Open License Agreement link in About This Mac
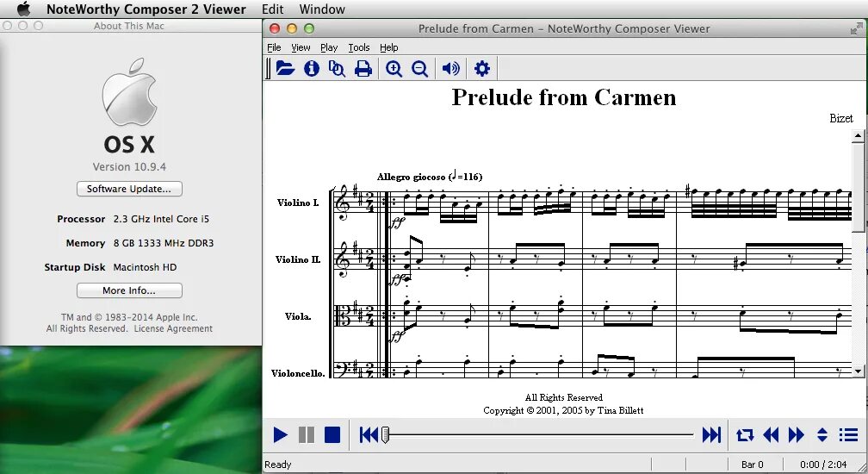Screen dimensions: 868x474 (x=173, y=328)
